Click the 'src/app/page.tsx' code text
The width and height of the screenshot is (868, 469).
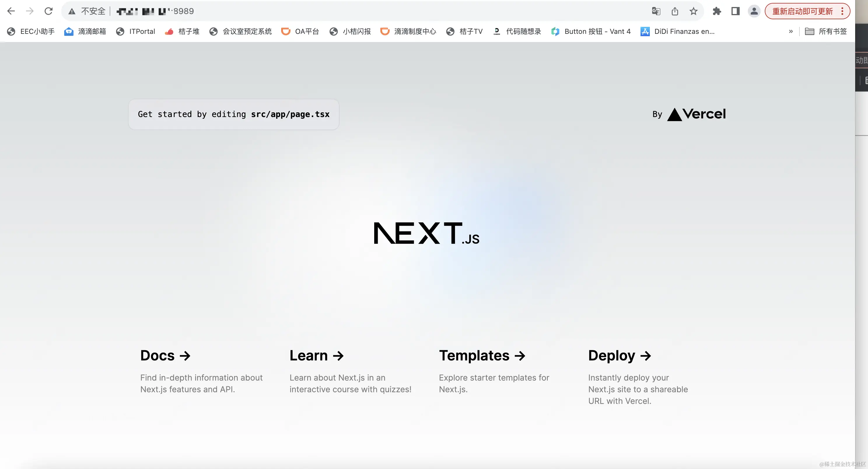click(x=290, y=114)
